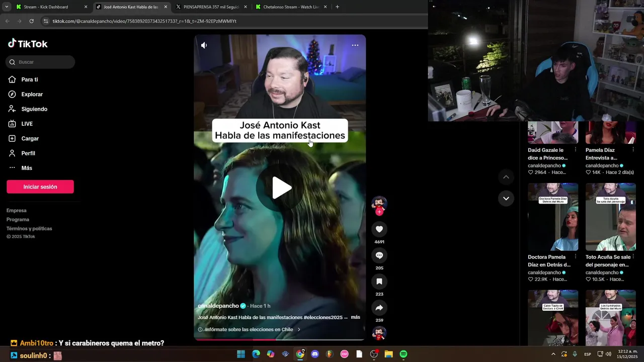This screenshot has width=644, height=362.
Task: Open the comments on the video
Action: [x=379, y=255]
